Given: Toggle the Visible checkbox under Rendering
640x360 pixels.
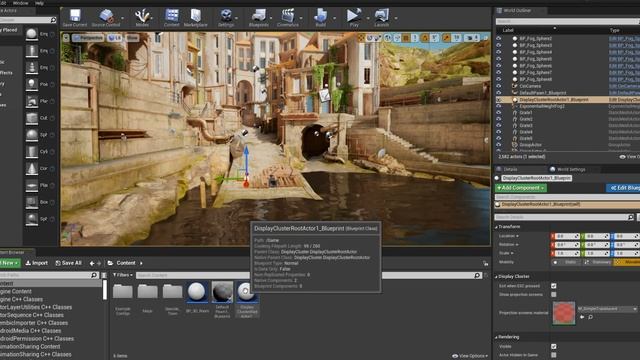Looking at the screenshot, I should click(553, 346).
